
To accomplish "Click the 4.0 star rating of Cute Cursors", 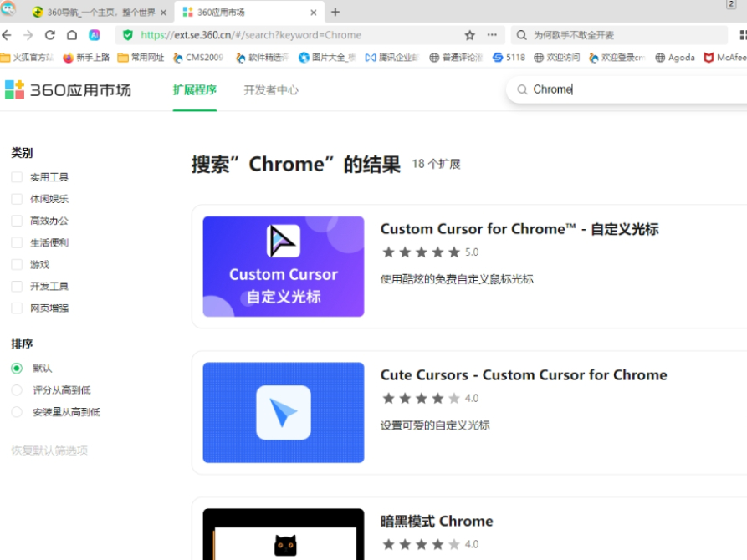I will click(x=430, y=398).
